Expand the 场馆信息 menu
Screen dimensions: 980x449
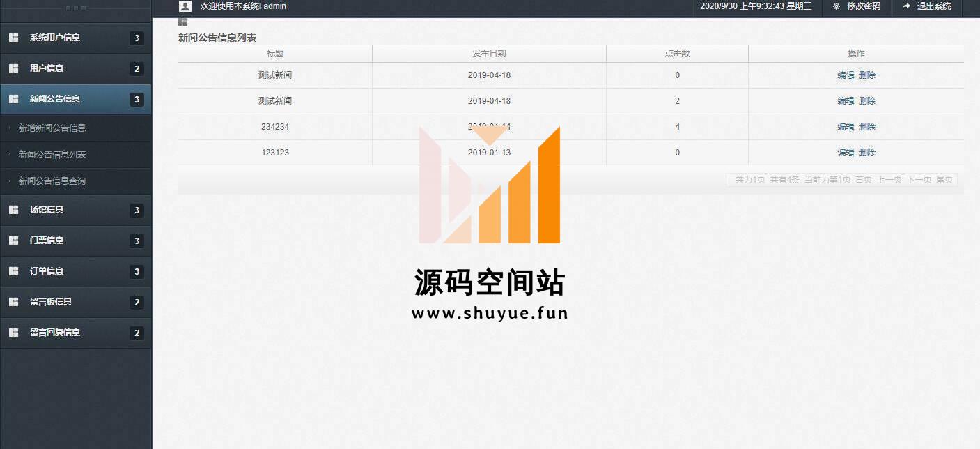[75, 209]
